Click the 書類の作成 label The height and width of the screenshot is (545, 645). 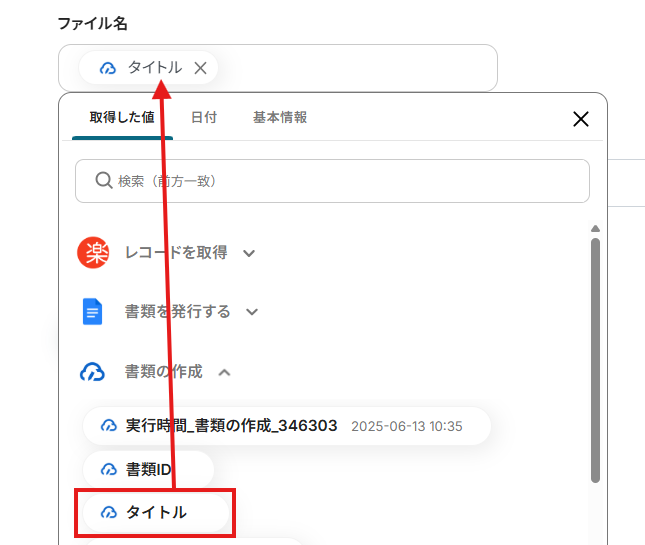[164, 371]
